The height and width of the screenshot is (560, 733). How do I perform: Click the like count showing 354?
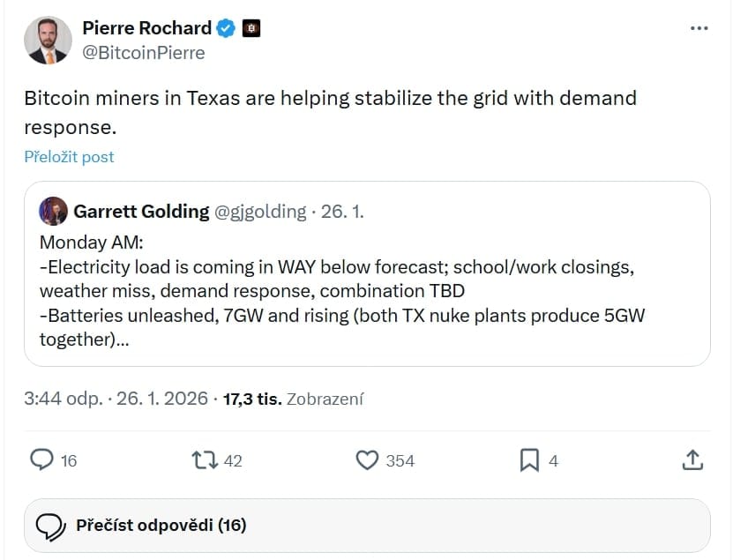[x=399, y=460]
